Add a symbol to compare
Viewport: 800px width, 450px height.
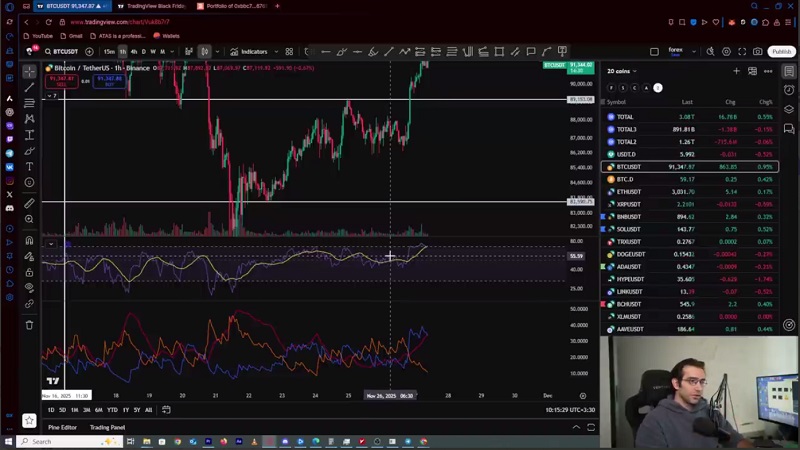[x=89, y=52]
